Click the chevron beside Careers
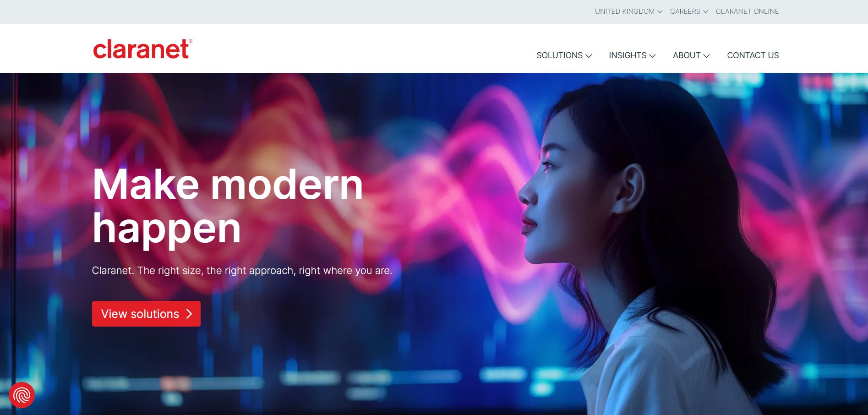The height and width of the screenshot is (415, 868). click(706, 12)
